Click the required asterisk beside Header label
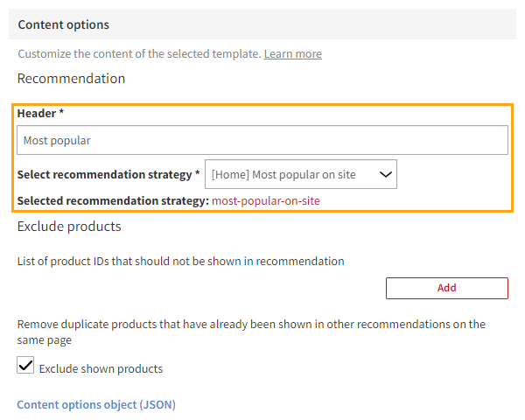This screenshot has width=525, height=420. coord(61,114)
